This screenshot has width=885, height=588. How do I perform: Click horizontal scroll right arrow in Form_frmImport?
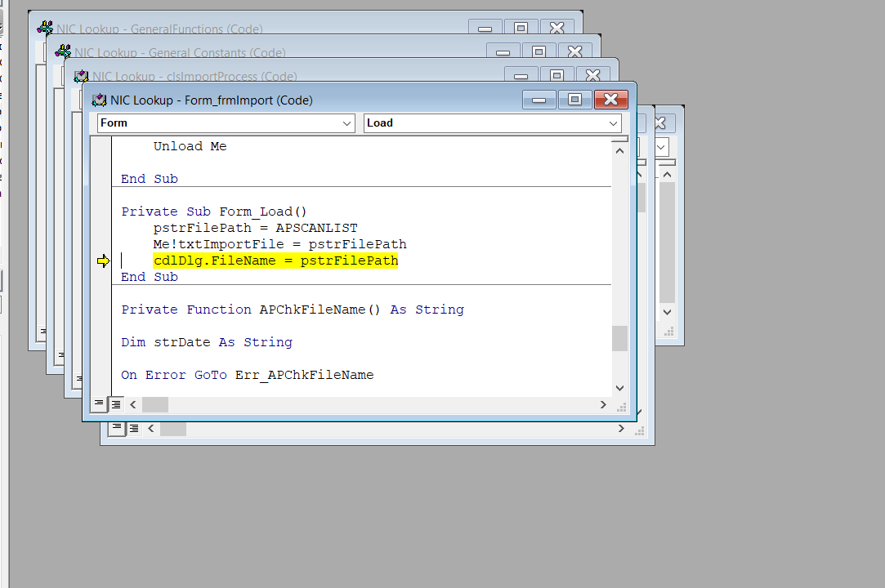pos(603,404)
